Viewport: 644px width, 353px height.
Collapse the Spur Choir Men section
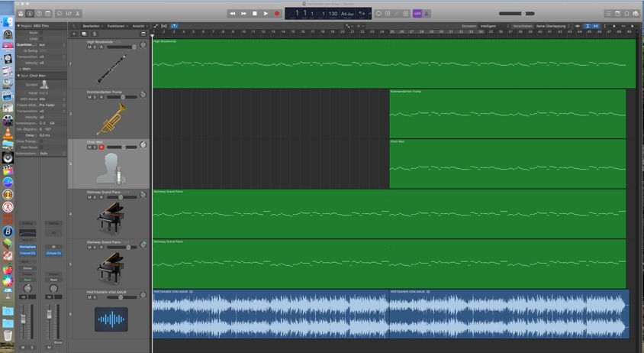tap(18, 76)
